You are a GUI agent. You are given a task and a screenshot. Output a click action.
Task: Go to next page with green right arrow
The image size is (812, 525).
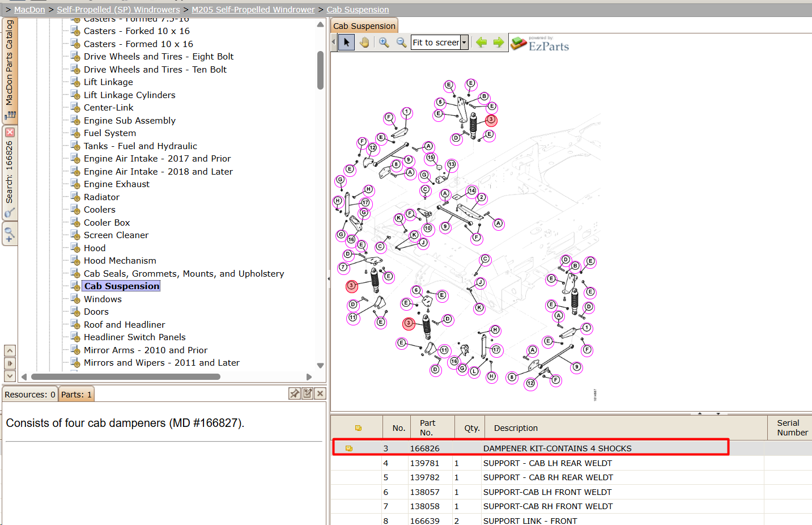click(499, 42)
